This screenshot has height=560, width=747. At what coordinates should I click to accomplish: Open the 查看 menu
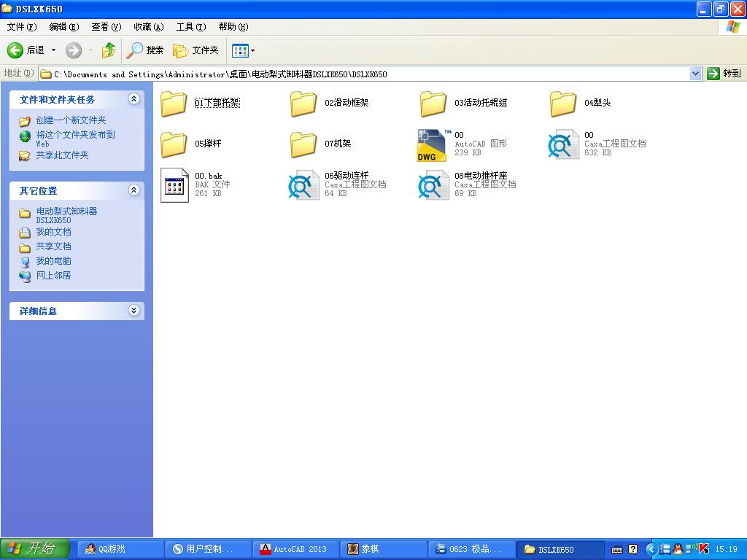pyautogui.click(x=105, y=26)
